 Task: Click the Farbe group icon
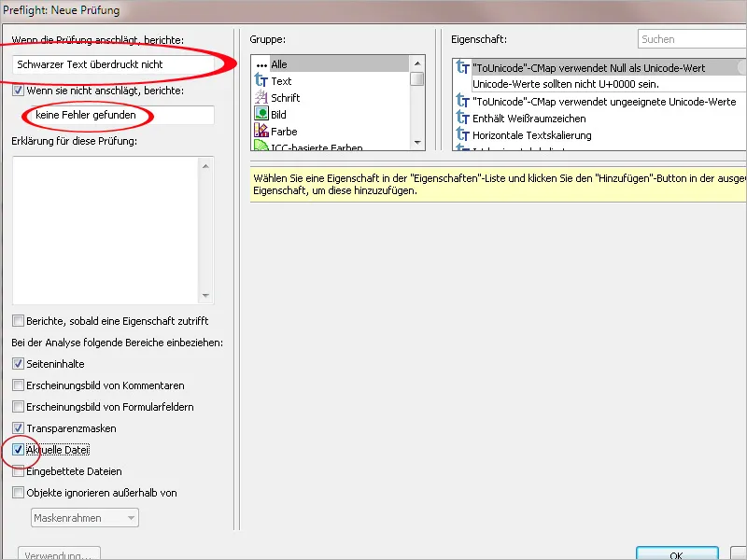261,131
